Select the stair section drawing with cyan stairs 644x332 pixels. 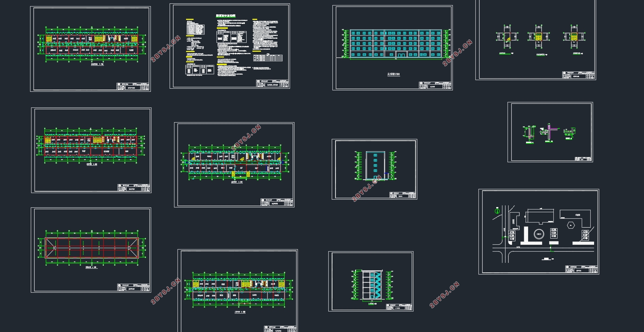(x=371, y=285)
